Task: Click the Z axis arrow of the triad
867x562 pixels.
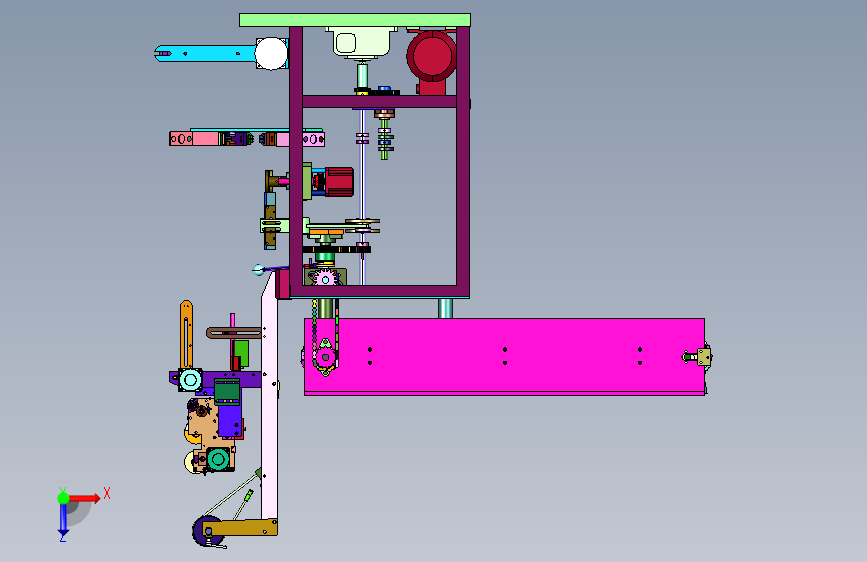Action: click(x=63, y=520)
